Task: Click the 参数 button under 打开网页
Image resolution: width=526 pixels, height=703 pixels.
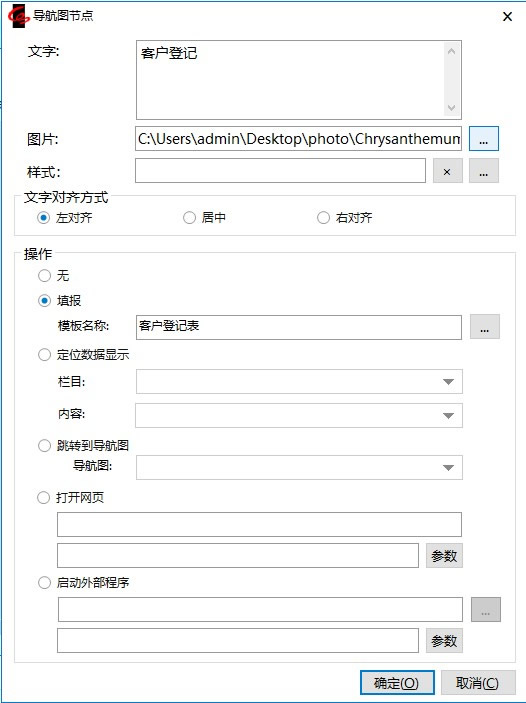Action: point(444,556)
